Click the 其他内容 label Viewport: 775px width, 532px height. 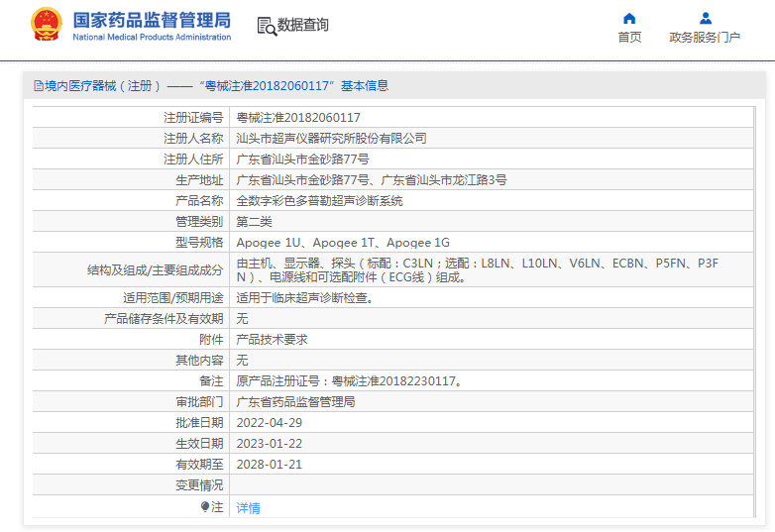tap(199, 360)
